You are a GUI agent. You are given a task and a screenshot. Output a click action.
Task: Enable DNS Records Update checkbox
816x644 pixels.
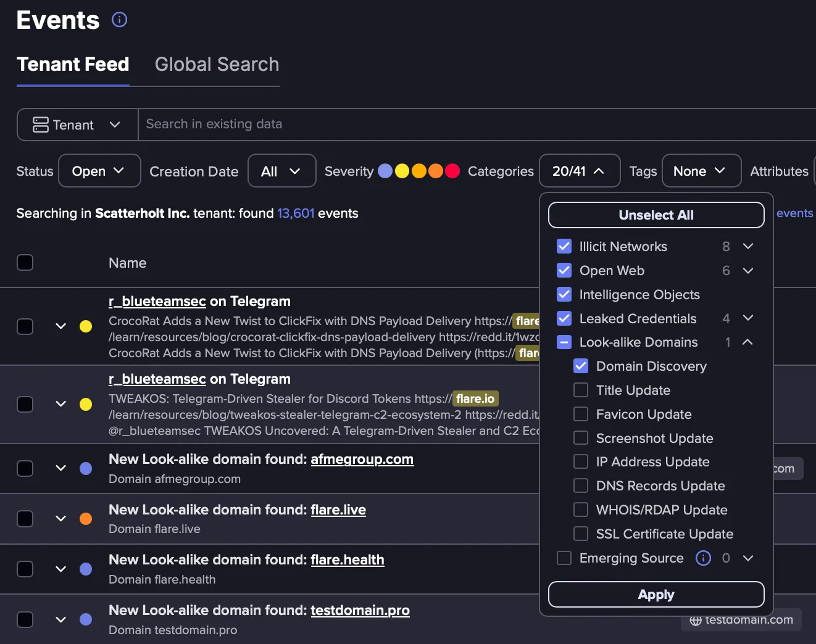click(581, 486)
